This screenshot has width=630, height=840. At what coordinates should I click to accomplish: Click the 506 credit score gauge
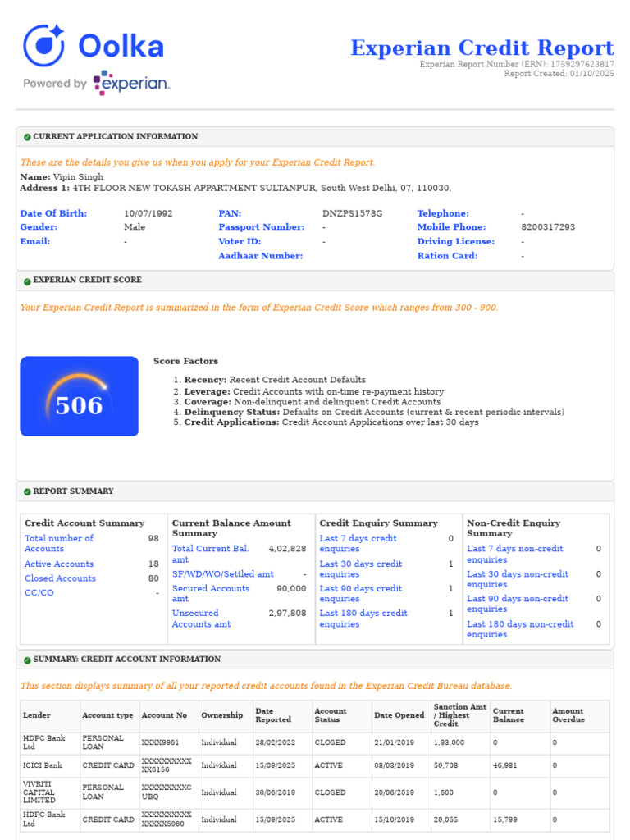pos(80,396)
